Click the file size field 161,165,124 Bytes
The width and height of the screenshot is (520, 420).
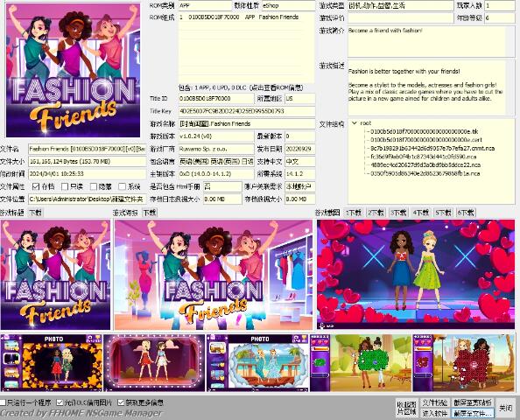[88, 161]
